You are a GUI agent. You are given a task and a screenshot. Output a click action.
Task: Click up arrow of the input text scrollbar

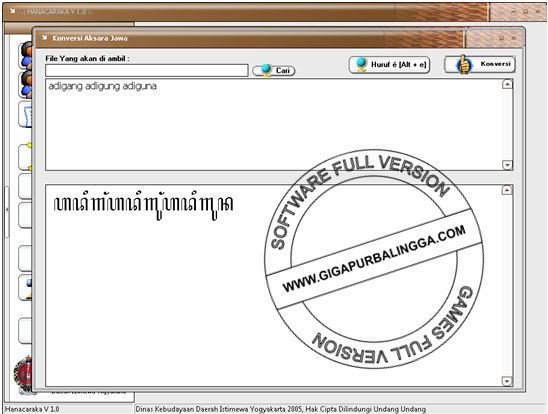(507, 84)
